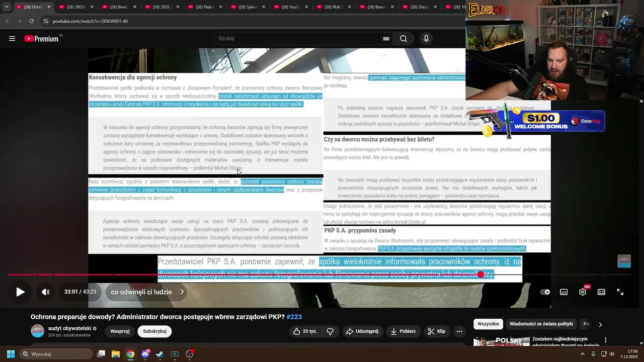This screenshot has width=644, height=362.
Task: Show hidden system tray icons
Action: (x=583, y=354)
